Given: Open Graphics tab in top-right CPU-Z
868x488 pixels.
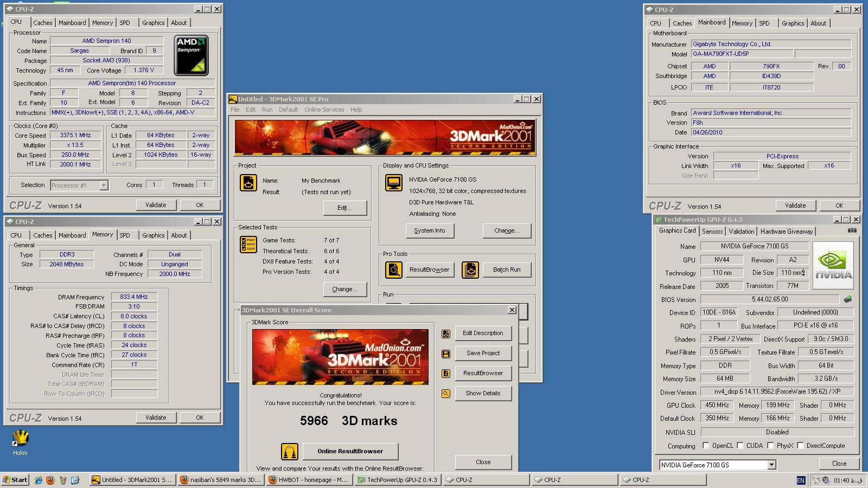Looking at the screenshot, I should [793, 23].
